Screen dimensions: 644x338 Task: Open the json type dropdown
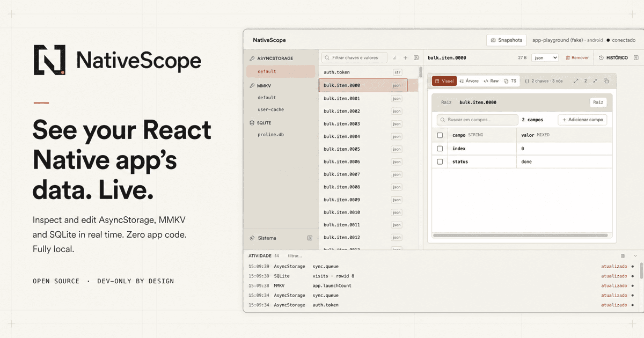click(x=545, y=57)
